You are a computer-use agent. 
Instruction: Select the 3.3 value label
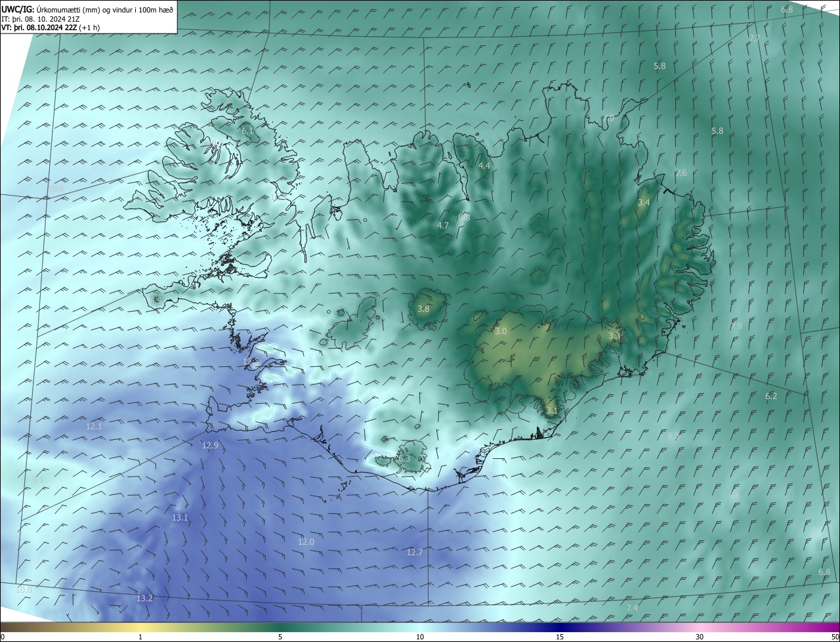[x=614, y=336]
